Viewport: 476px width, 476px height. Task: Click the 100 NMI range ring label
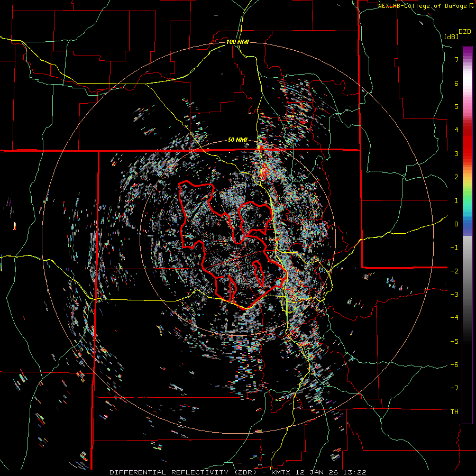click(237, 42)
